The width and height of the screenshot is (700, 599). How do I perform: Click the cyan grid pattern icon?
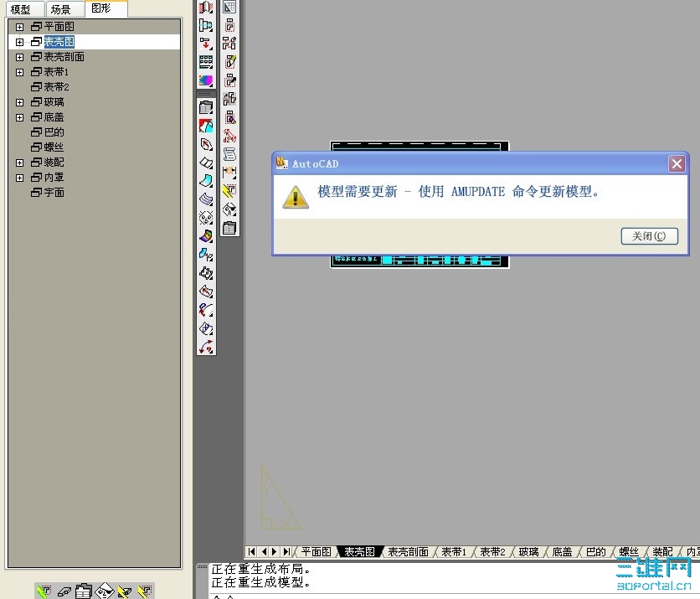tap(206, 62)
